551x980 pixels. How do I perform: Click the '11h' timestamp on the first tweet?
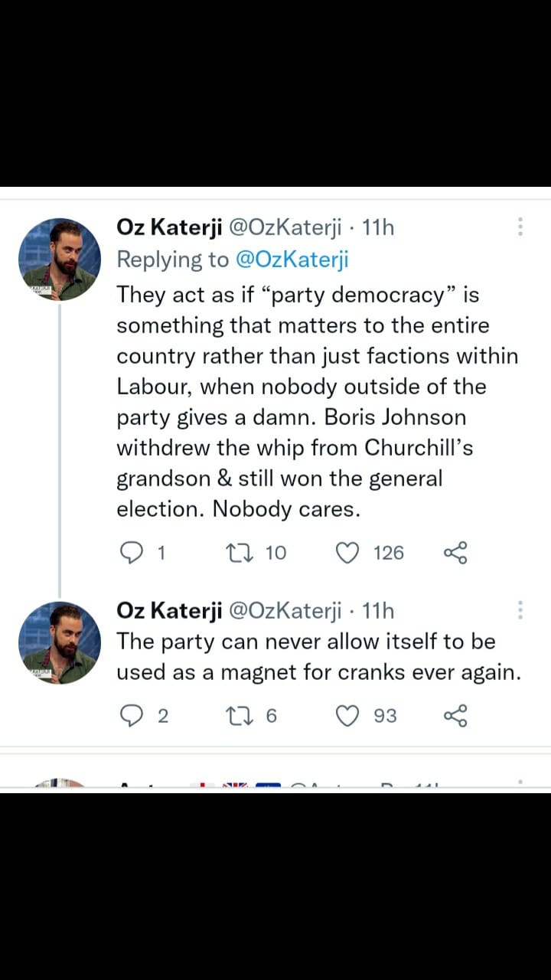380,227
